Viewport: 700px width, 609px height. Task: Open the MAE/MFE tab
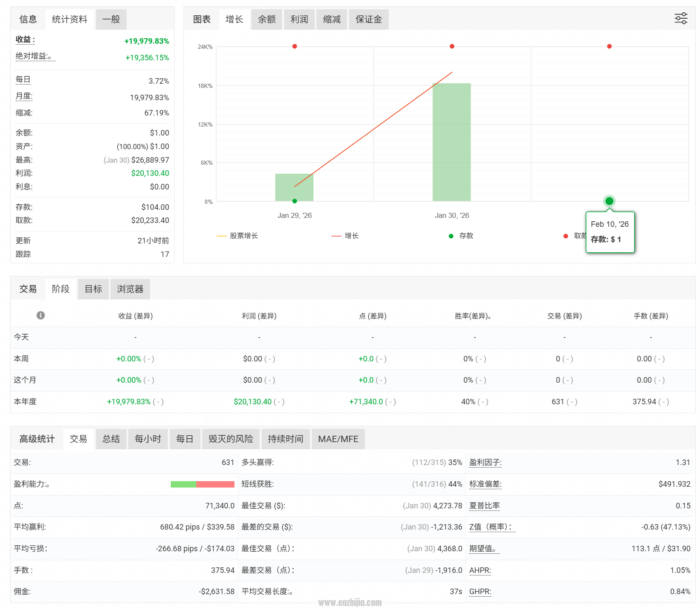pyautogui.click(x=338, y=439)
